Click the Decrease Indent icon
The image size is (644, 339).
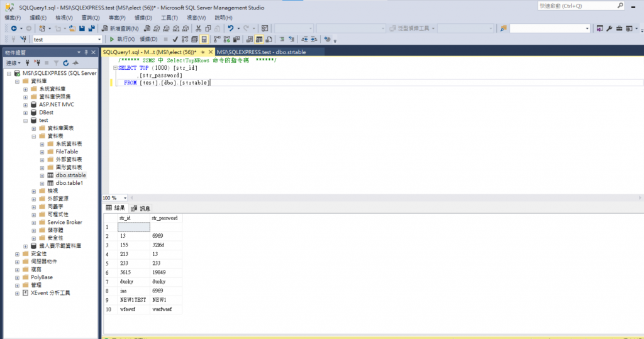click(x=304, y=40)
